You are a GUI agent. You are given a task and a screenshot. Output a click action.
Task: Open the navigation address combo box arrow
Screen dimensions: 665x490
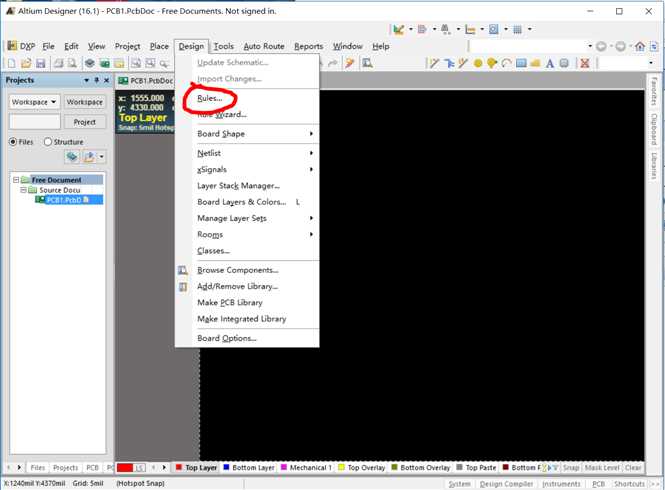590,46
